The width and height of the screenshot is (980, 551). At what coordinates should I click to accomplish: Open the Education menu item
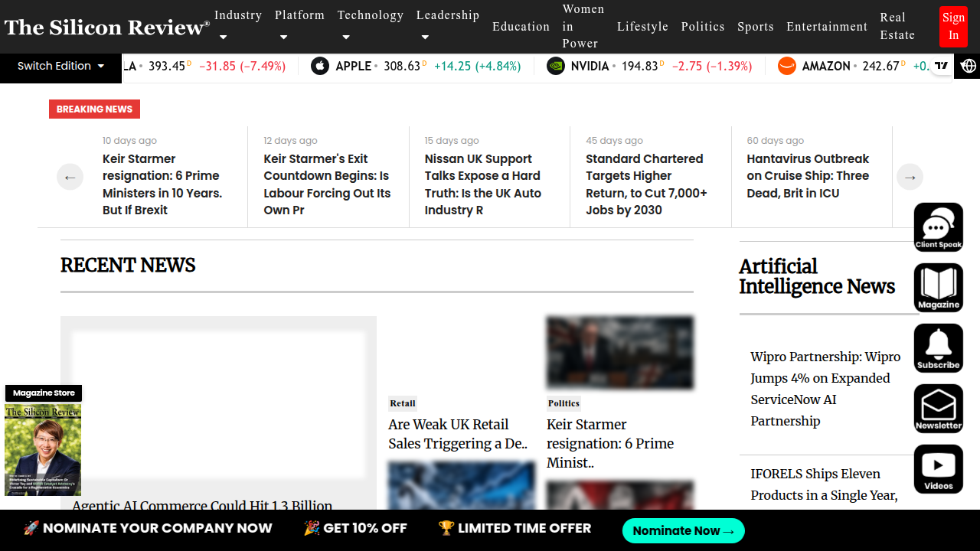(x=521, y=27)
